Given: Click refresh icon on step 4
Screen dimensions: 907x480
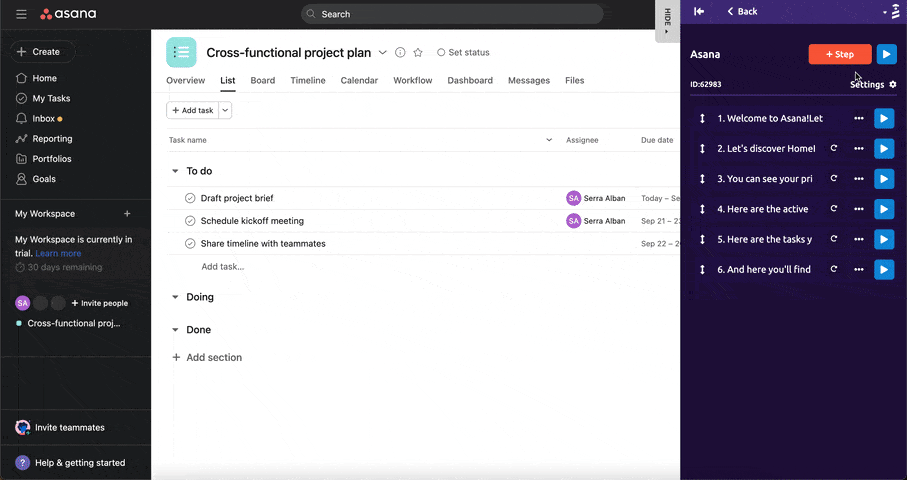Looking at the screenshot, I should point(834,208).
